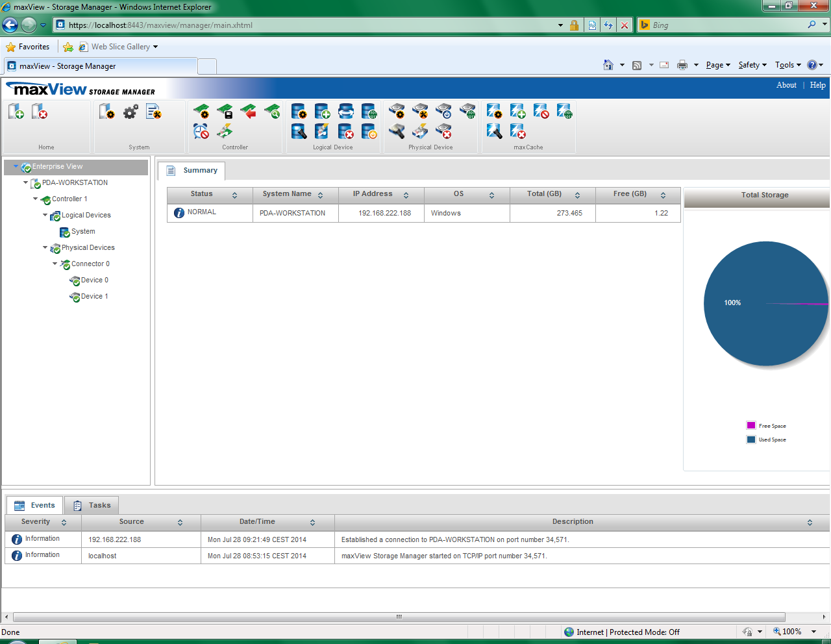This screenshot has height=644, width=831.
Task: Collapse the Physical Devices tree node
Action: pos(45,247)
